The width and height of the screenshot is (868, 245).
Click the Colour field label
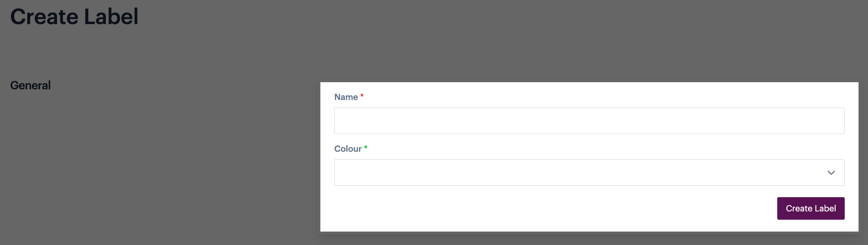pyautogui.click(x=348, y=149)
